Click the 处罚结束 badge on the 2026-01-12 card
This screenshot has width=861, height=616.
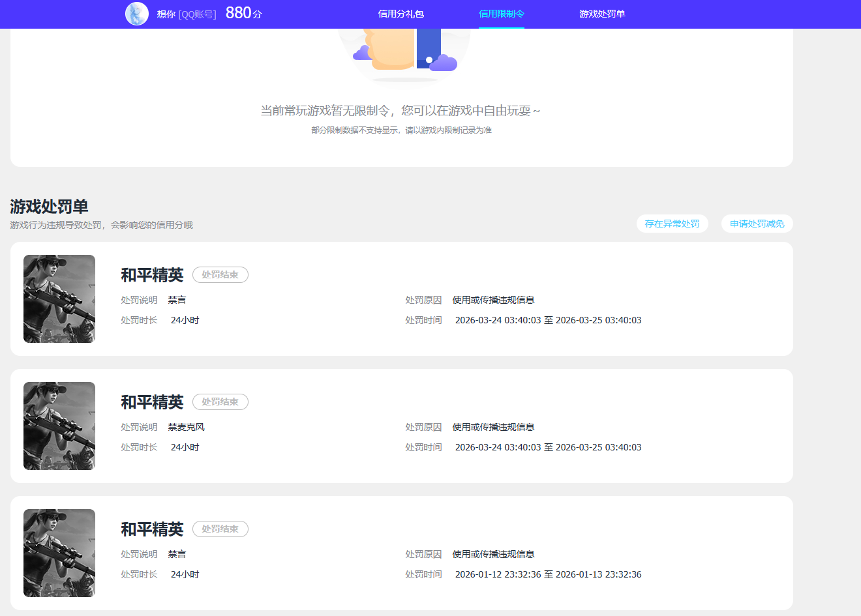tap(220, 529)
